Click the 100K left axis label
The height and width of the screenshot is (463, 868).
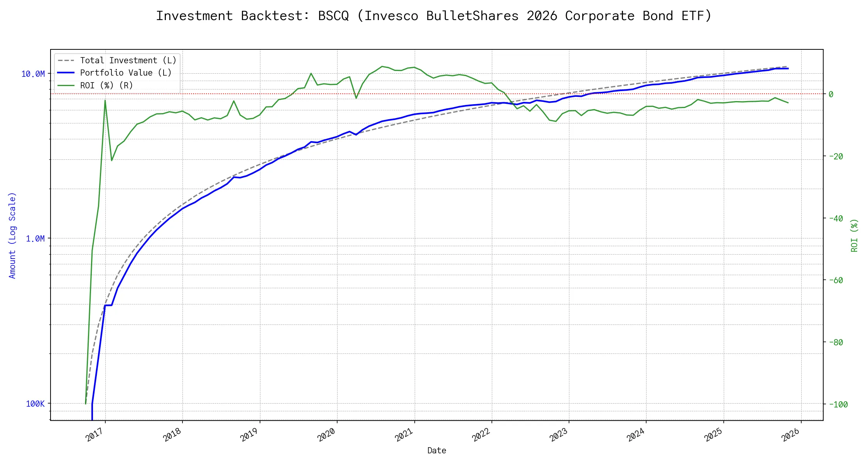pos(35,404)
